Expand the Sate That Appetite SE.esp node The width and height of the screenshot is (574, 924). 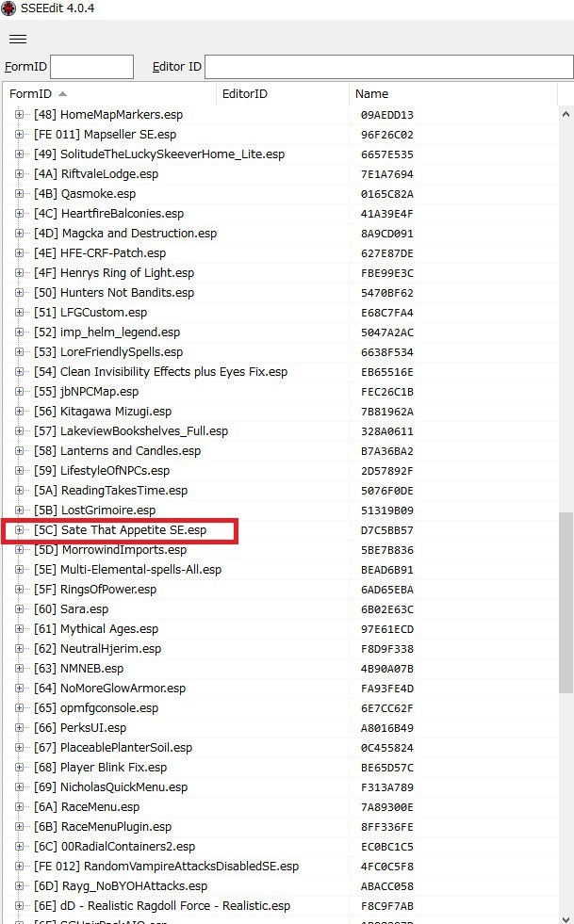tap(19, 530)
